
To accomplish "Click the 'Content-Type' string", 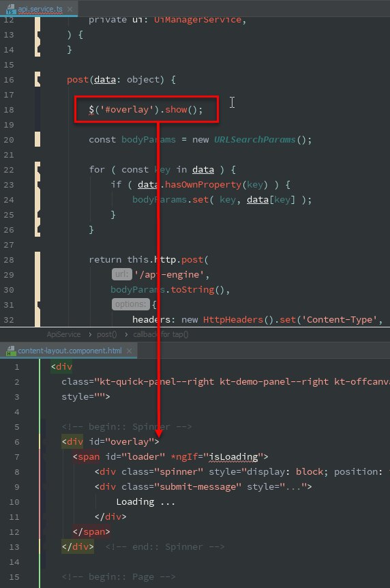I will pyautogui.click(x=340, y=319).
